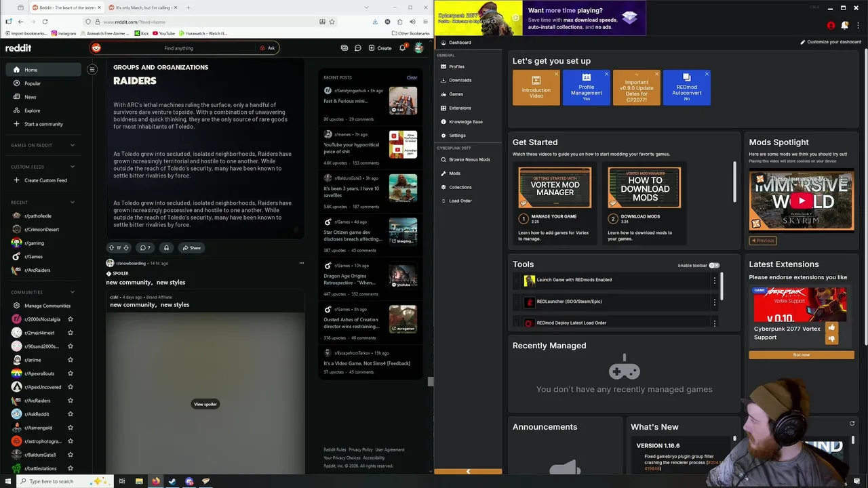Open Firefox downloads panel
868x488 pixels.
coord(375,22)
